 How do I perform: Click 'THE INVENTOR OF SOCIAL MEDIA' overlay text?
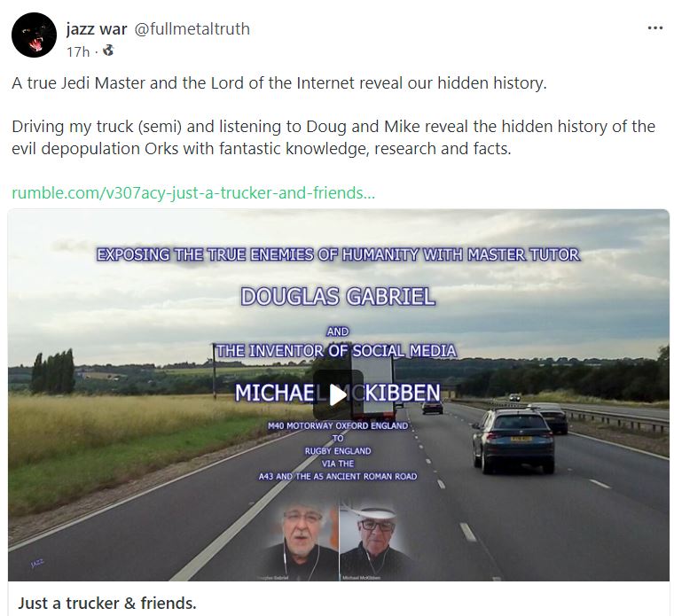coord(336,351)
